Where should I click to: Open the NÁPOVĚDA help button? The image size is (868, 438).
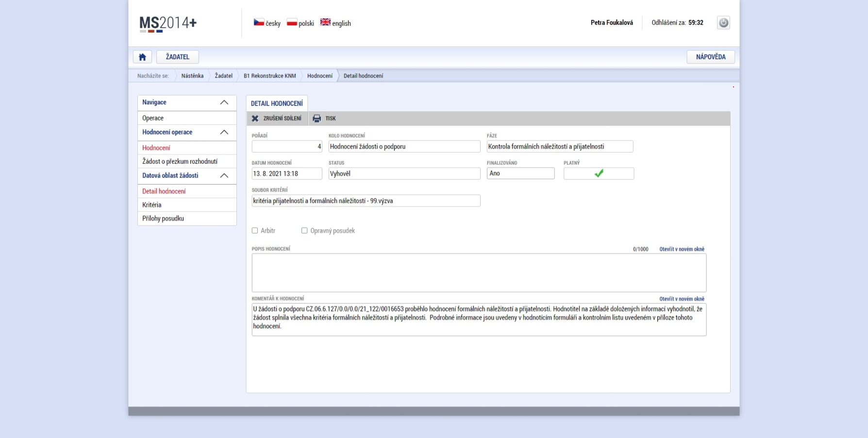[x=711, y=57]
